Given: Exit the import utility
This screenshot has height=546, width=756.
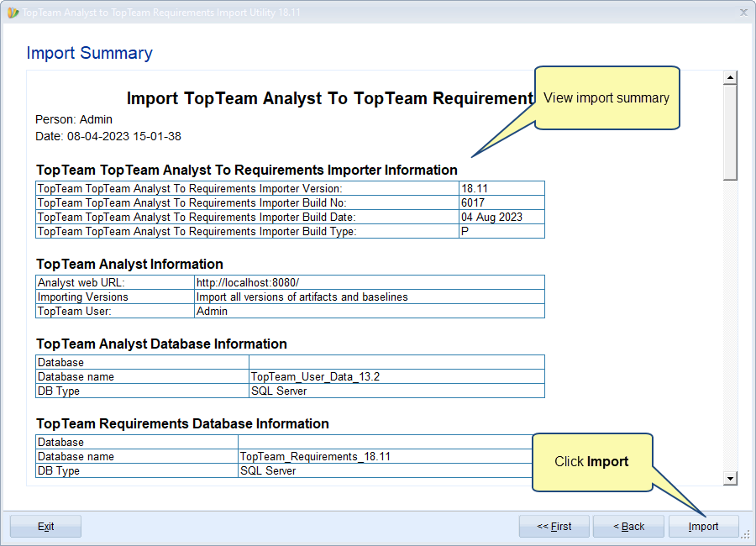Looking at the screenshot, I should tap(46, 526).
